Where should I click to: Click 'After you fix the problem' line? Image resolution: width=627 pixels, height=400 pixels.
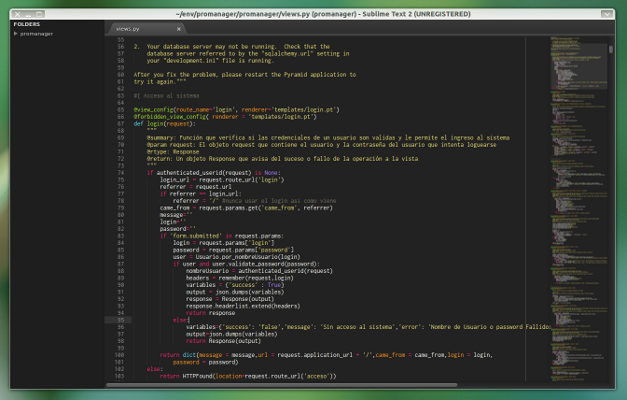[245, 75]
